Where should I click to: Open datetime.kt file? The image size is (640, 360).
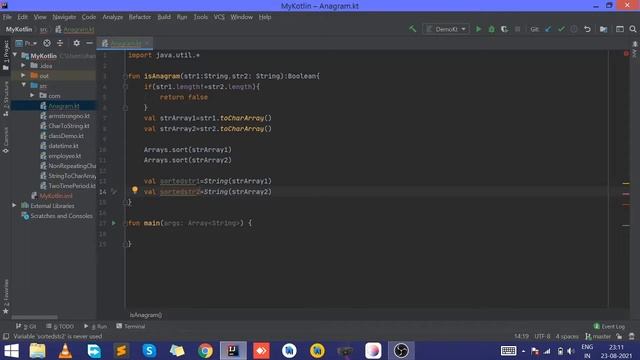pos(63,146)
